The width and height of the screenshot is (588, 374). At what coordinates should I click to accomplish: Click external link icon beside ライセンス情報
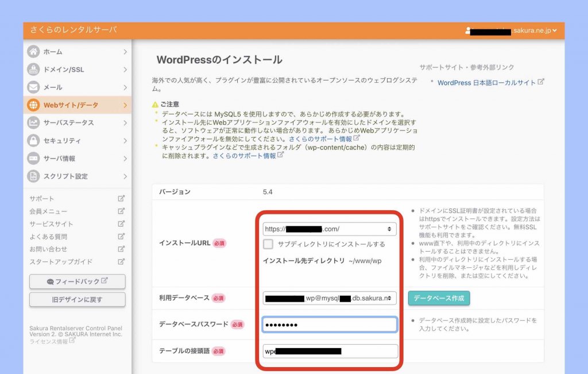[x=72, y=340]
